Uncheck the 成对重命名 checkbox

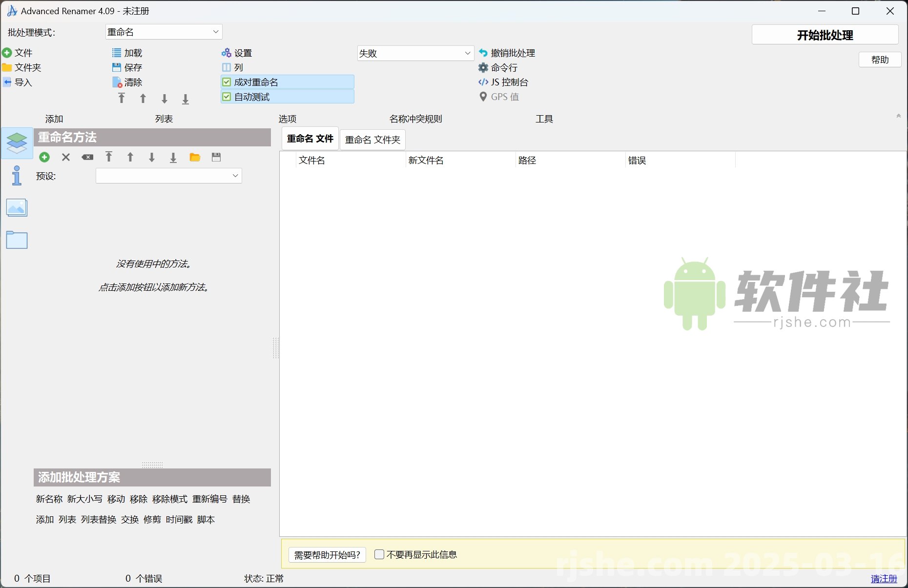[226, 82]
